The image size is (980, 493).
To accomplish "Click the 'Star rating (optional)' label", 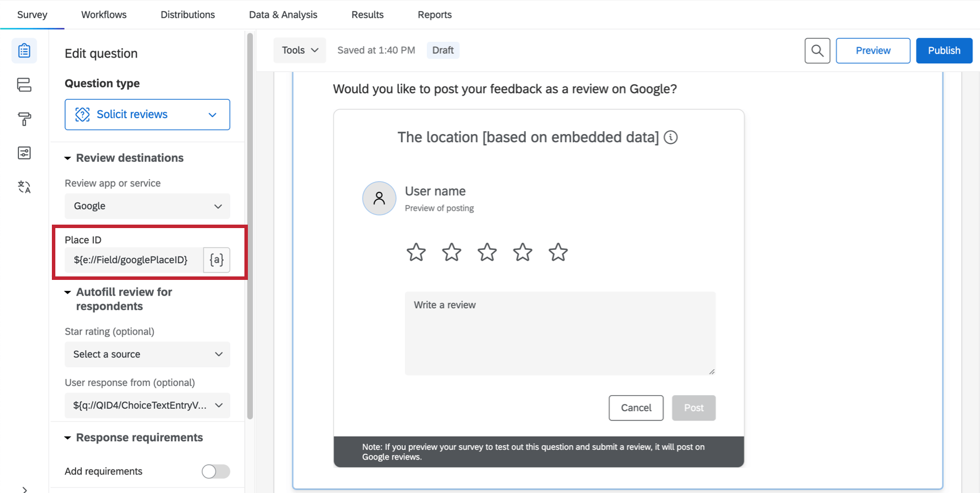I will (110, 331).
